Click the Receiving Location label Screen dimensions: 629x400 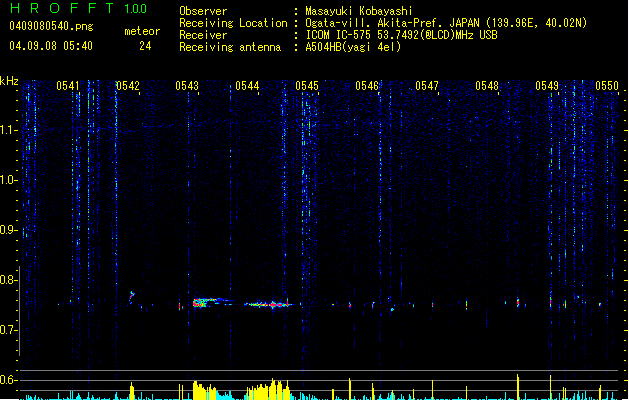point(233,23)
